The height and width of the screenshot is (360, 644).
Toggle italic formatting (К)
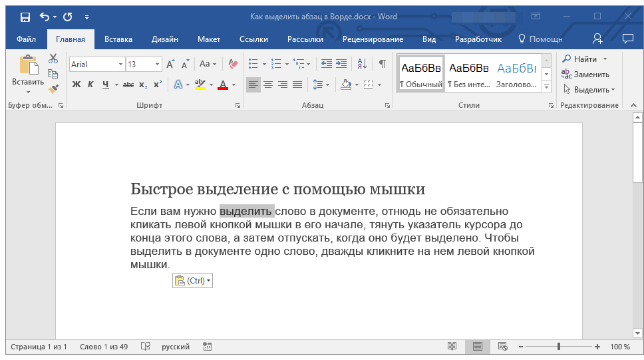(x=91, y=85)
